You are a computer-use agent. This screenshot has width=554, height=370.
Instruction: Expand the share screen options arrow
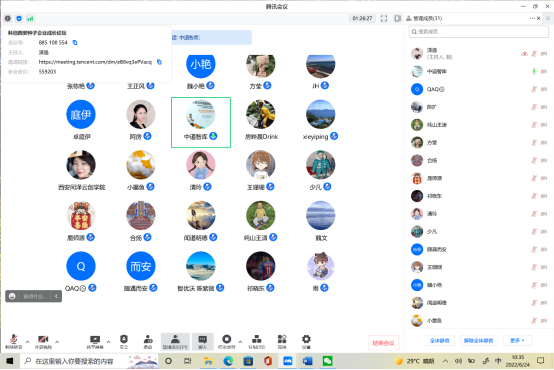(x=108, y=342)
